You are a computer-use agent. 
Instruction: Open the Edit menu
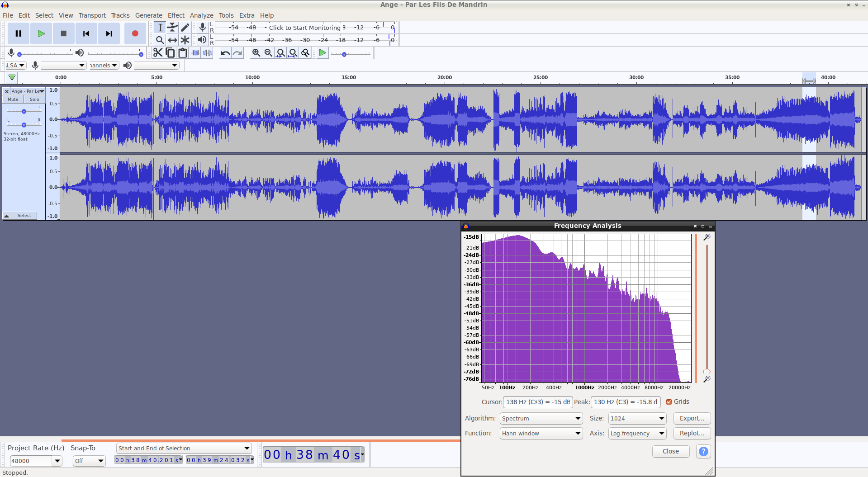click(x=24, y=15)
